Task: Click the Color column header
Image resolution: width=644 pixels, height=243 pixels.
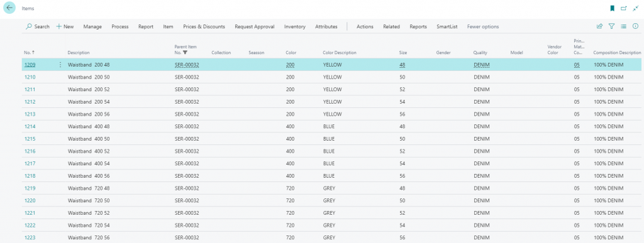Action: pos(291,53)
